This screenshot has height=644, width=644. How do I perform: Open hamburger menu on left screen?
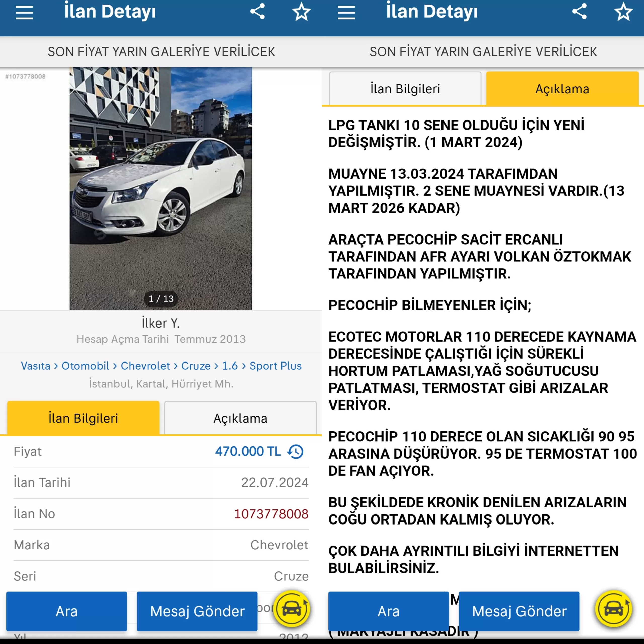pyautogui.click(x=24, y=13)
